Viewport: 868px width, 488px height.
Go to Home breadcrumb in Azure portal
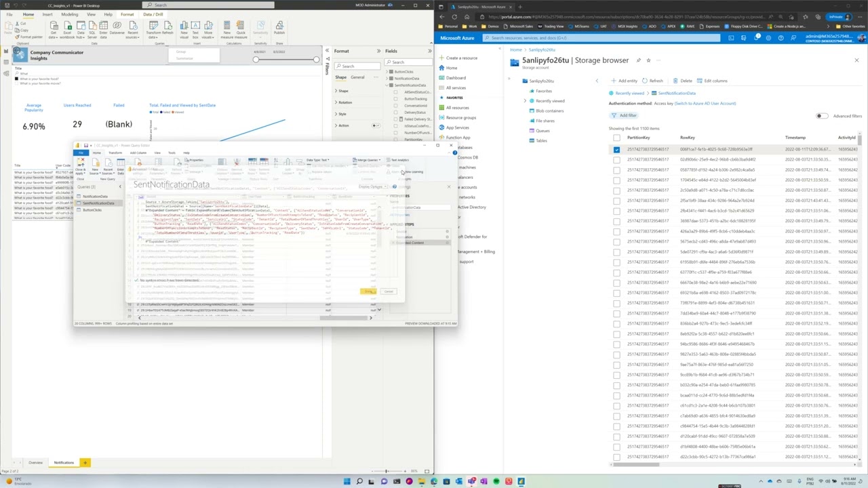coord(516,50)
